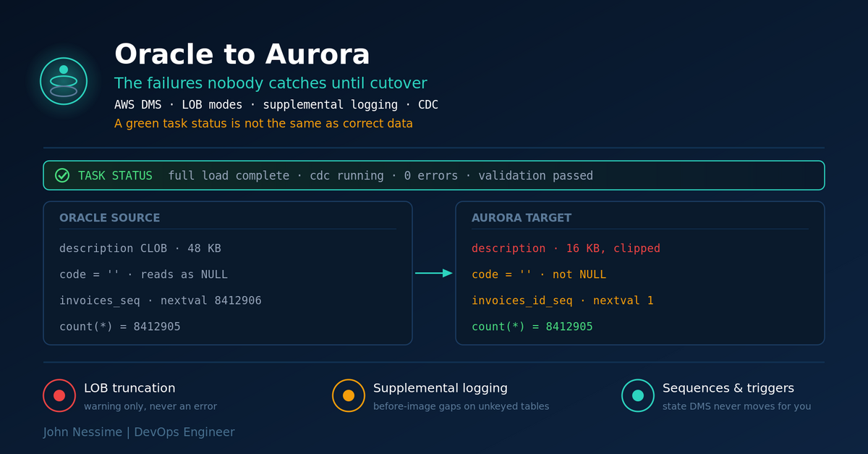Click 'count(*) = 8412905' in Oracle Source

coord(120,327)
